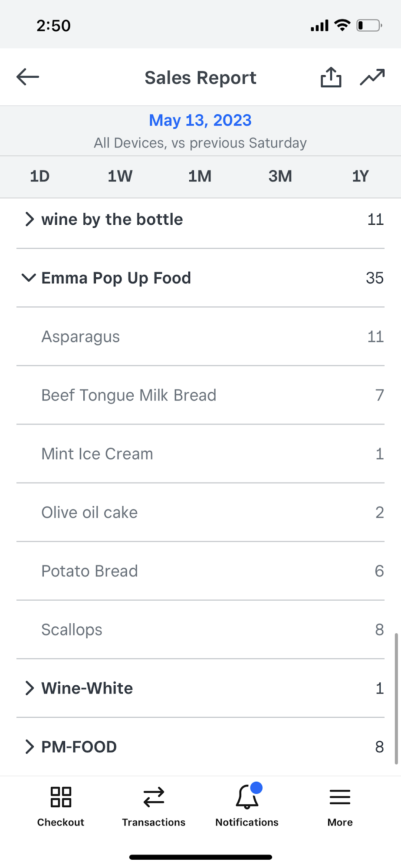
Task: Tap the back arrow icon
Action: [28, 77]
